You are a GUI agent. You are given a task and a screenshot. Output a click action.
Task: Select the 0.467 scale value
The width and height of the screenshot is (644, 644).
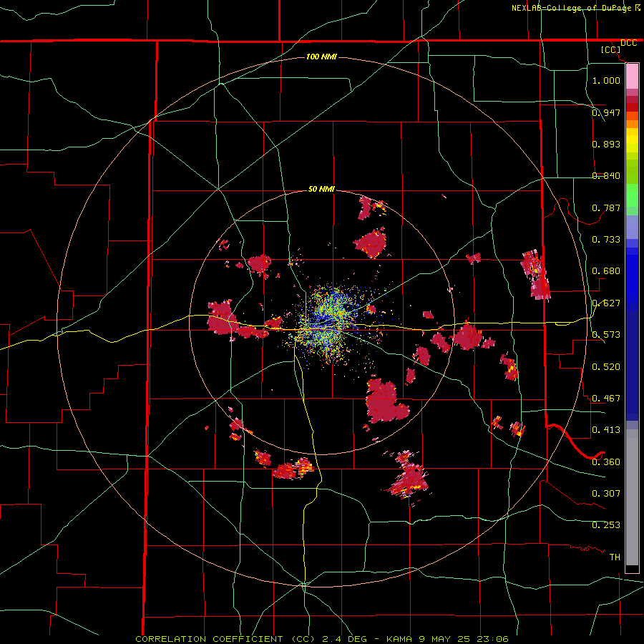coord(606,399)
